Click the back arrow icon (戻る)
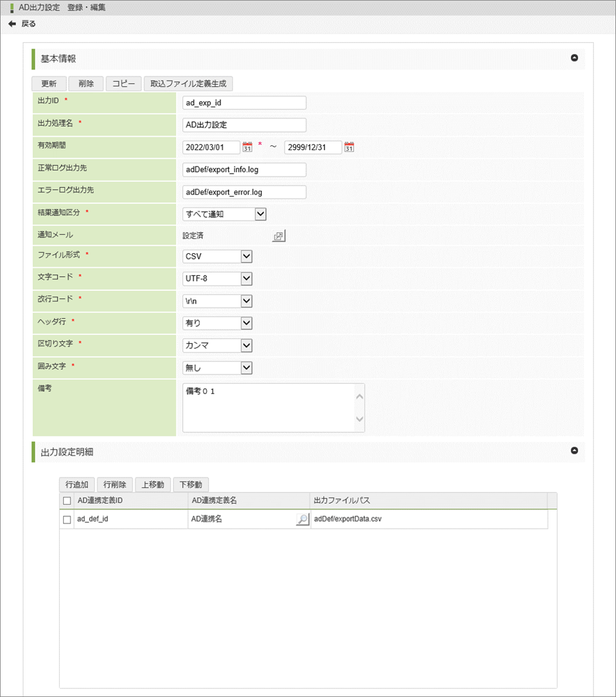The width and height of the screenshot is (616, 697). click(x=12, y=24)
